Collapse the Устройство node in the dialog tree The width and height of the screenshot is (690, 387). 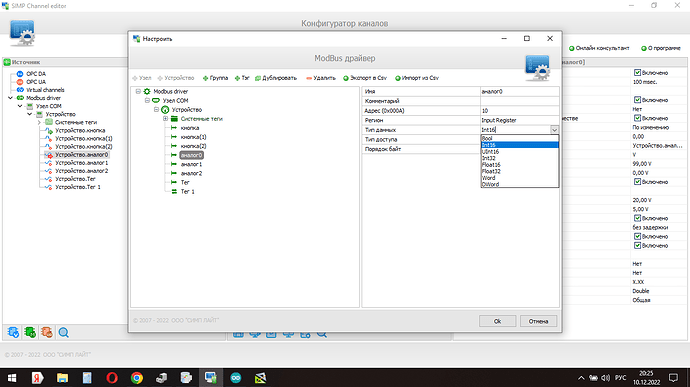156,110
